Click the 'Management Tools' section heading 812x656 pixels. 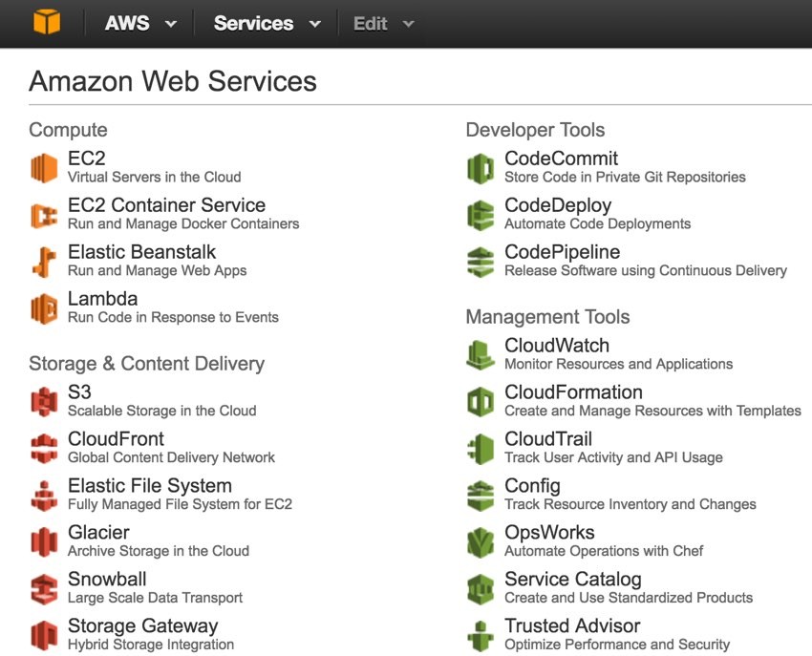[x=547, y=316]
